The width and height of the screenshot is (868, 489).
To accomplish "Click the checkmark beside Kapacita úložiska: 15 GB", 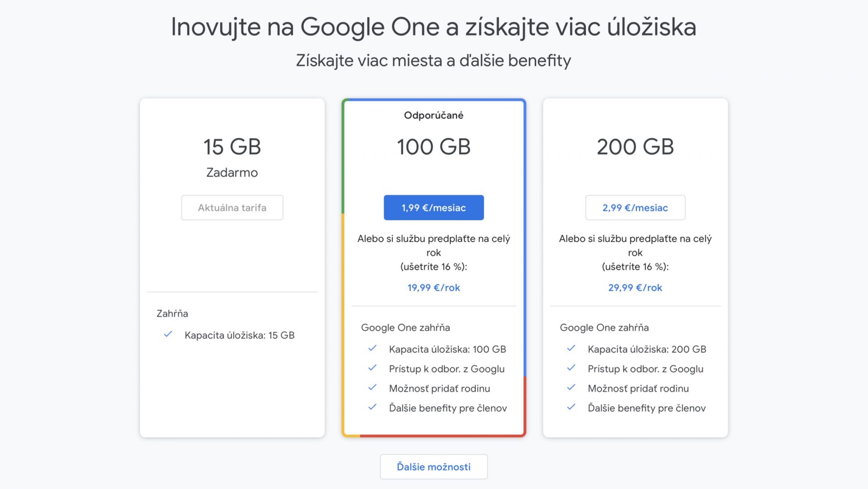I will 168,334.
